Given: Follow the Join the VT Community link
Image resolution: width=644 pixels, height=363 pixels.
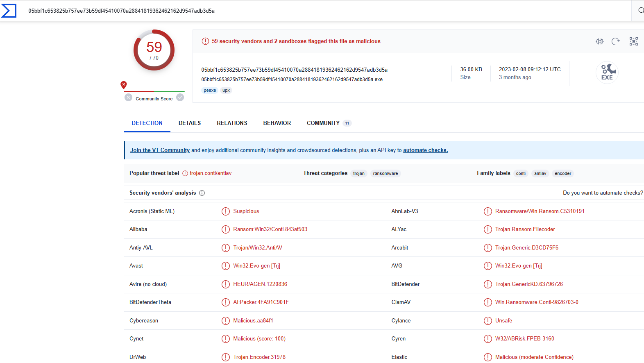Looking at the screenshot, I should point(160,150).
